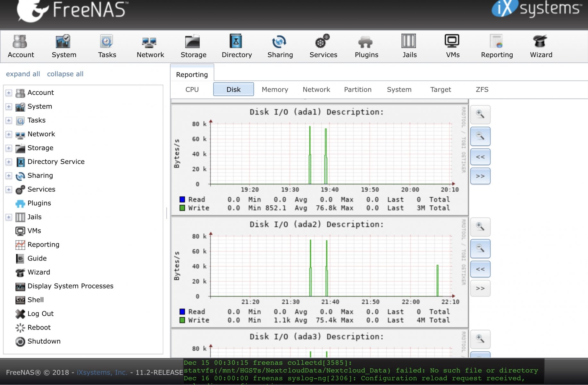Click the green console log footer
The height and width of the screenshot is (385, 588).
click(x=364, y=372)
